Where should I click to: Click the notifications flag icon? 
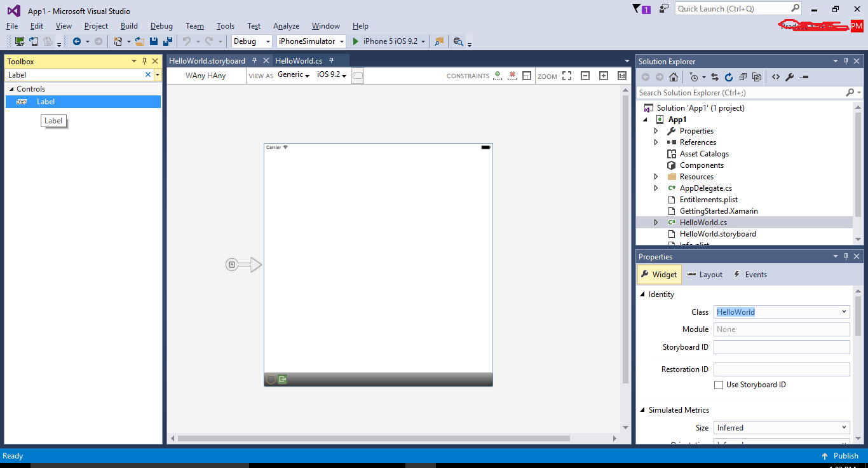coord(641,9)
